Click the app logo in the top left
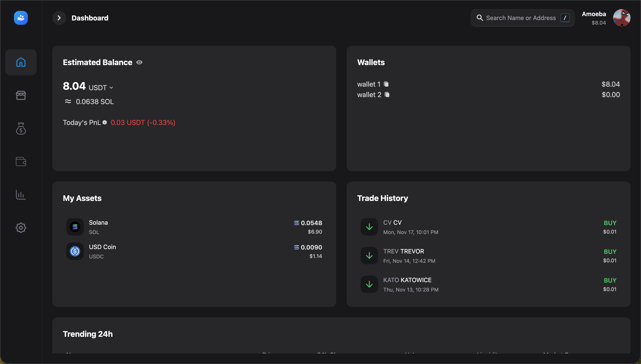The image size is (641, 364). click(x=20, y=18)
